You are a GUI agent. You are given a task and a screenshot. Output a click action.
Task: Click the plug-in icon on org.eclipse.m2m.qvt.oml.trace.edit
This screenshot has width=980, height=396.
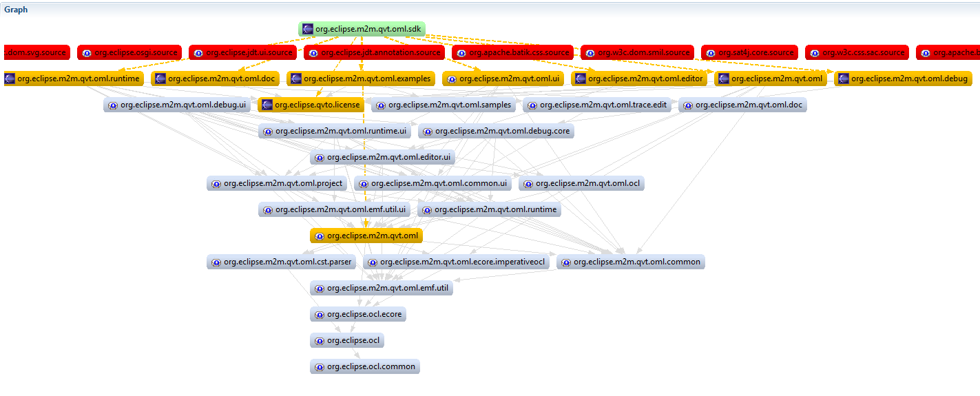[532, 105]
